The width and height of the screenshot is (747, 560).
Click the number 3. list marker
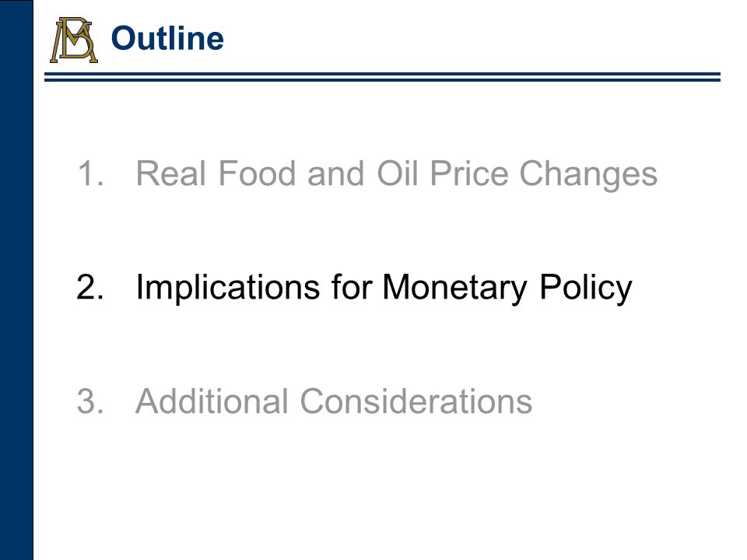[90, 401]
